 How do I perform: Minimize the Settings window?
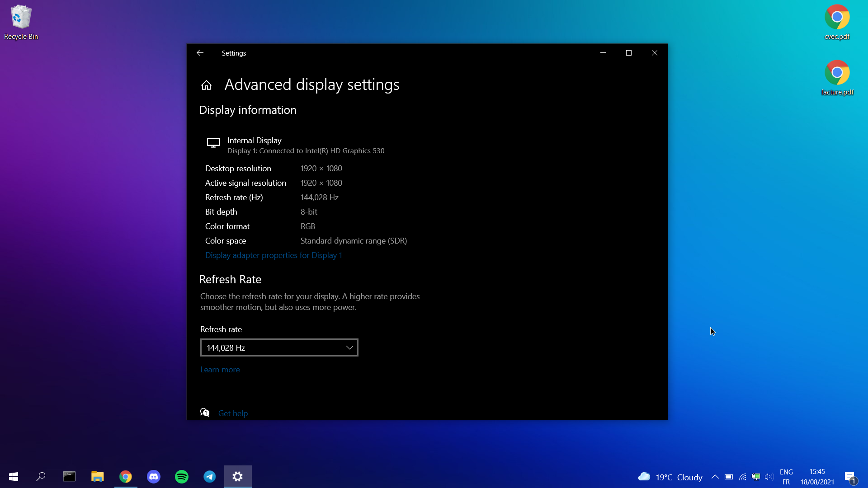tap(603, 53)
